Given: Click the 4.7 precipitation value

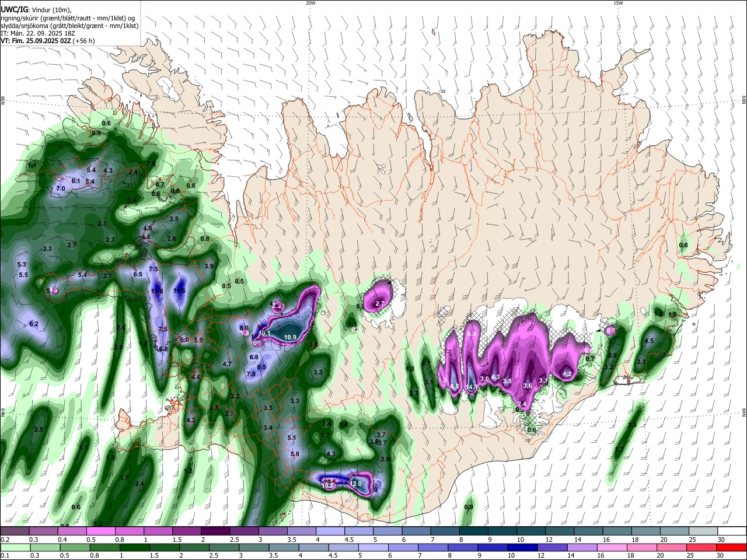Looking at the screenshot, I should click(228, 364).
